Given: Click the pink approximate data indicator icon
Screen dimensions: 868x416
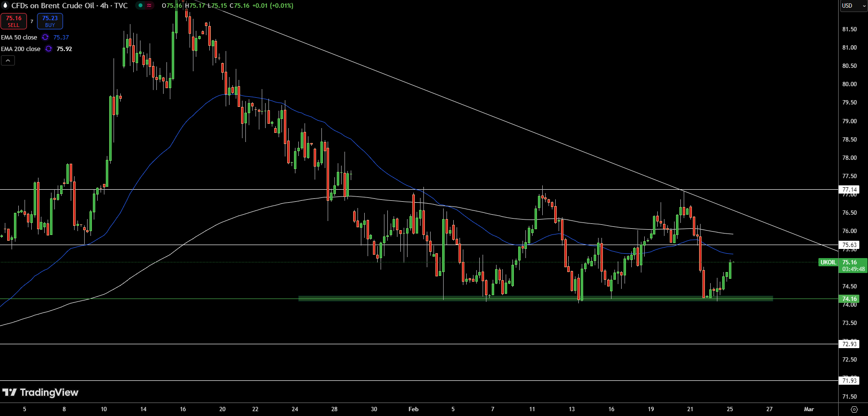Looking at the screenshot, I should pos(149,5).
